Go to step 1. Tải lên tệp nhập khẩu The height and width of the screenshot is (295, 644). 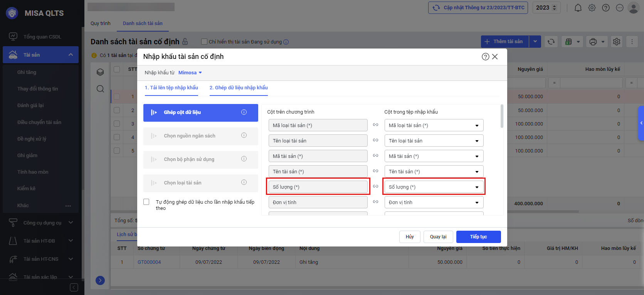click(171, 88)
